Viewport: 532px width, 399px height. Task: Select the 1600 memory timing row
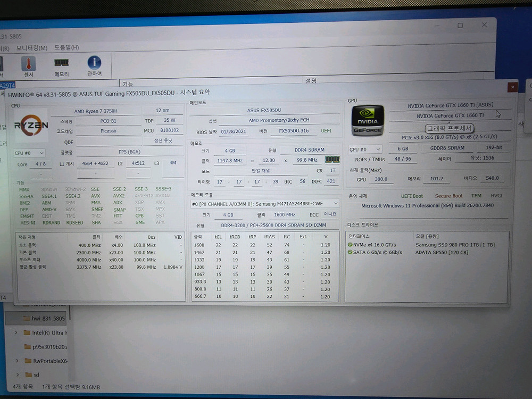click(264, 245)
